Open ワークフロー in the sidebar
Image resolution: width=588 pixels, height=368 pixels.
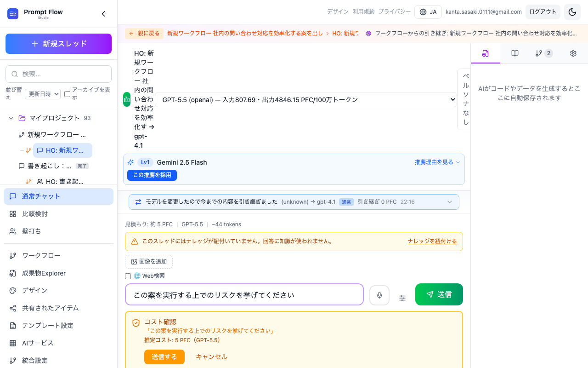58,256
